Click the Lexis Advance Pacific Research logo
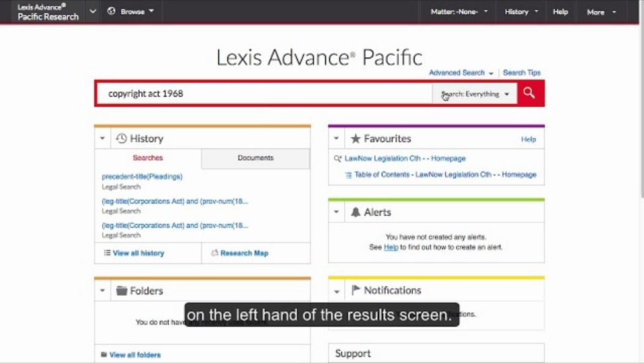Viewport: 644px width, 363px height. point(48,11)
